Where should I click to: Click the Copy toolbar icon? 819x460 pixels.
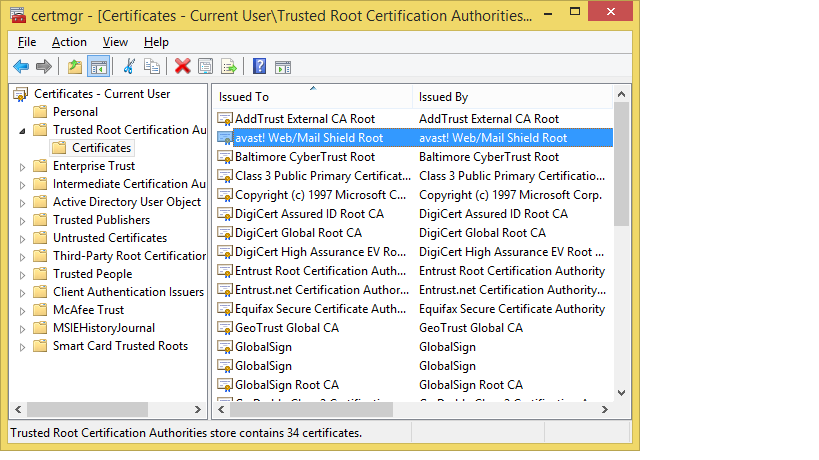click(152, 66)
